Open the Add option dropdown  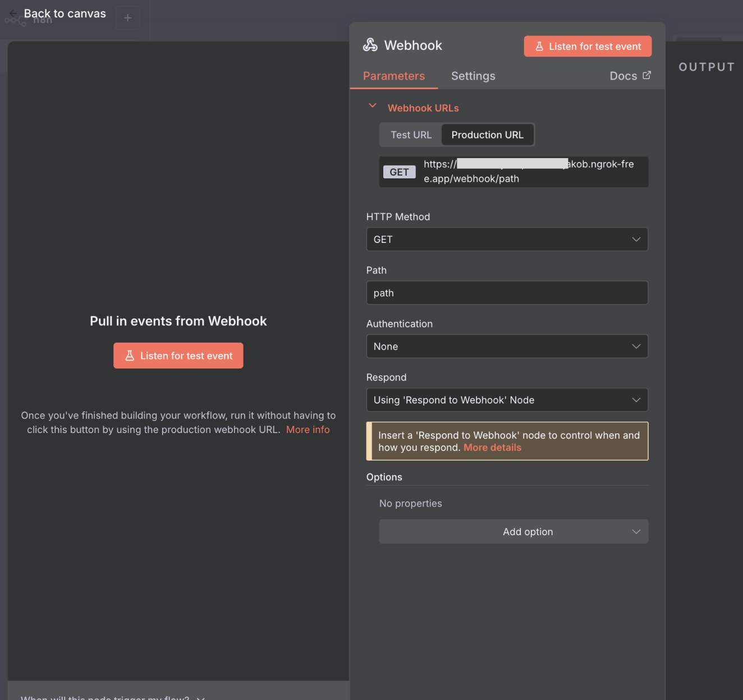(513, 532)
